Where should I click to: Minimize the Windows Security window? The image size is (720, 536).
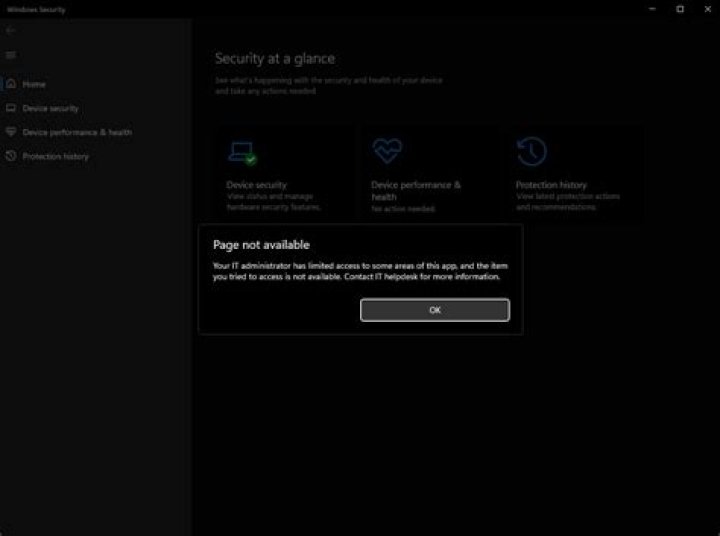pyautogui.click(x=652, y=9)
